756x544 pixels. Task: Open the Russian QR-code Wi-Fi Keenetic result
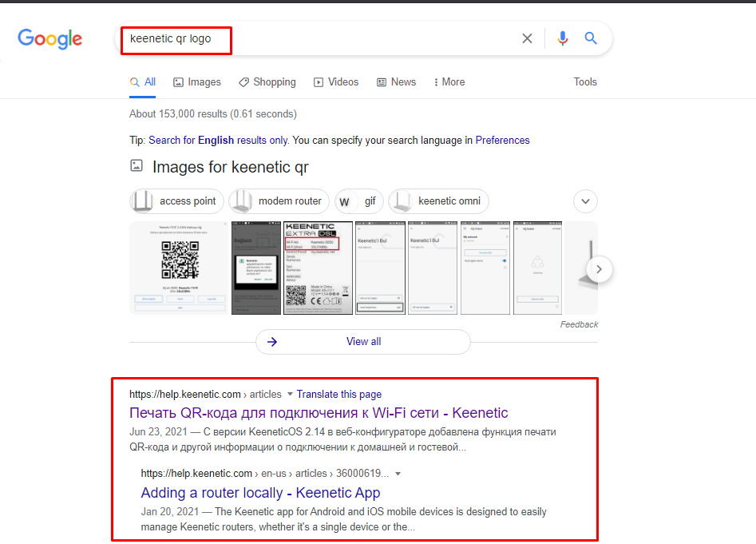[319, 413]
